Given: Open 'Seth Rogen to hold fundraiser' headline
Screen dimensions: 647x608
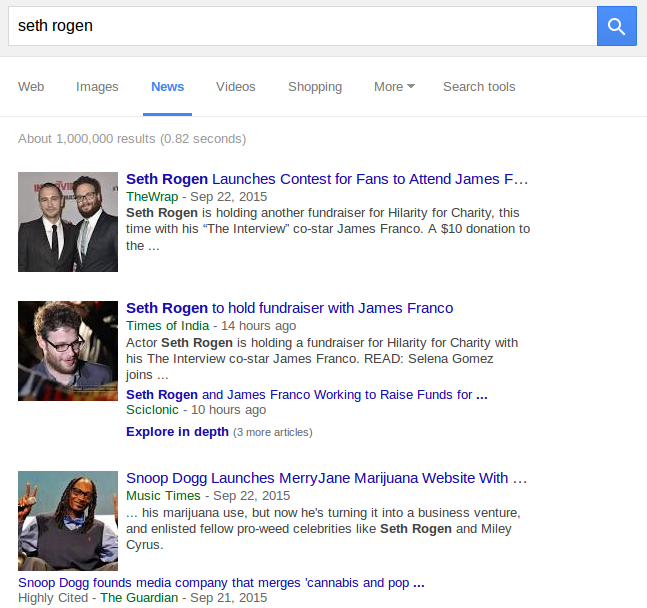Looking at the screenshot, I should tap(289, 307).
